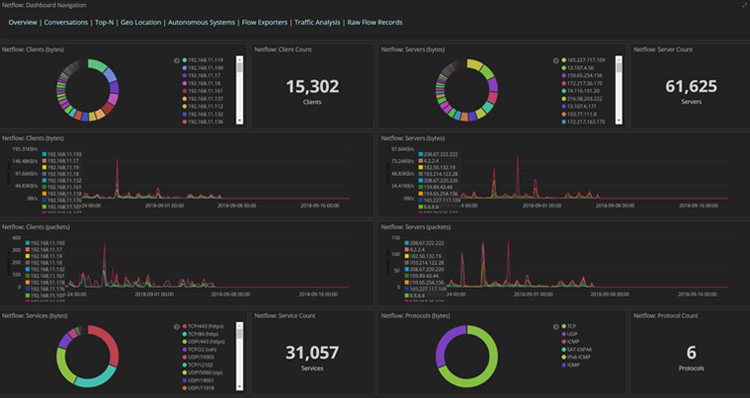The width and height of the screenshot is (750, 398).
Task: Click 165.227.117.109 legend color dot
Action: tap(563, 60)
